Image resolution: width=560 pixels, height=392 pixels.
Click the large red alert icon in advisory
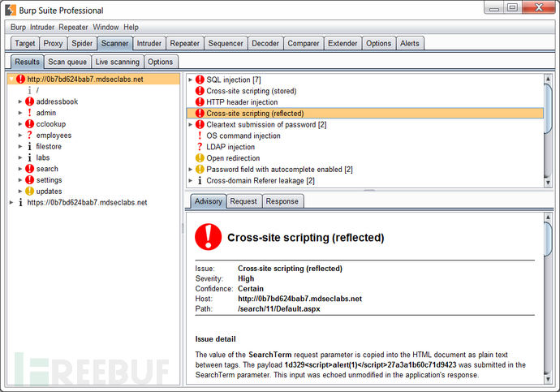pyautogui.click(x=209, y=237)
